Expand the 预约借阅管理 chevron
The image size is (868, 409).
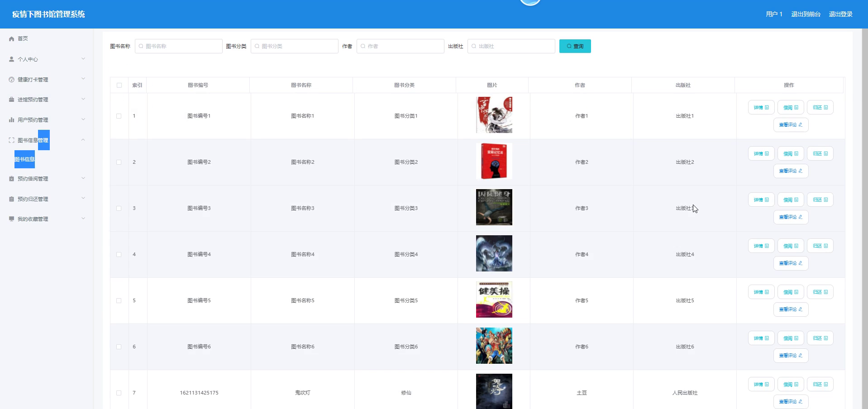point(83,178)
